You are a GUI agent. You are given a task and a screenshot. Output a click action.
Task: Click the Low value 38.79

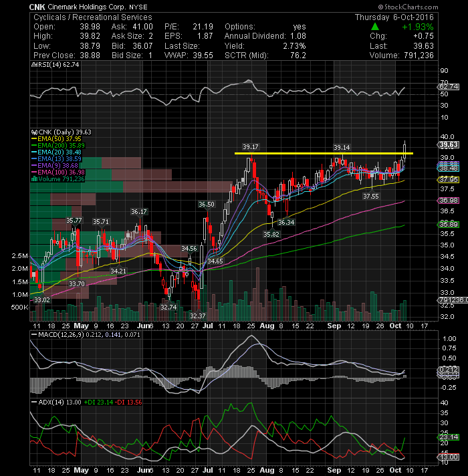pyautogui.click(x=90, y=46)
